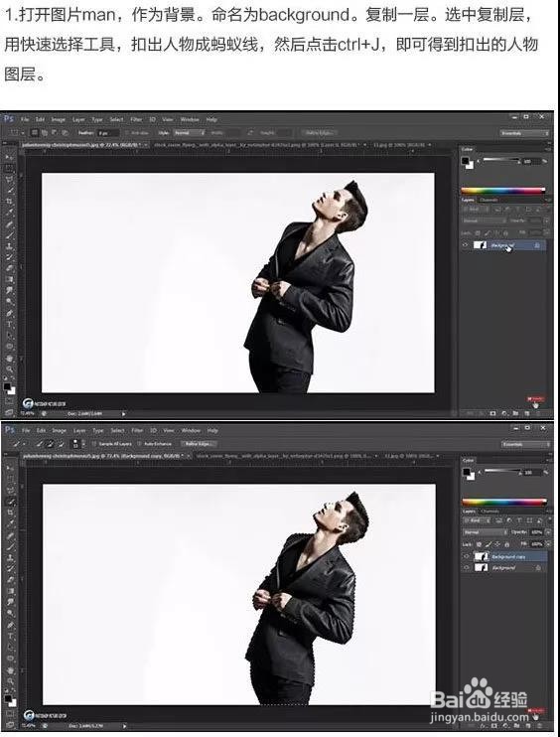Select Eyedropper tool in upper Photoshop window

9,212
